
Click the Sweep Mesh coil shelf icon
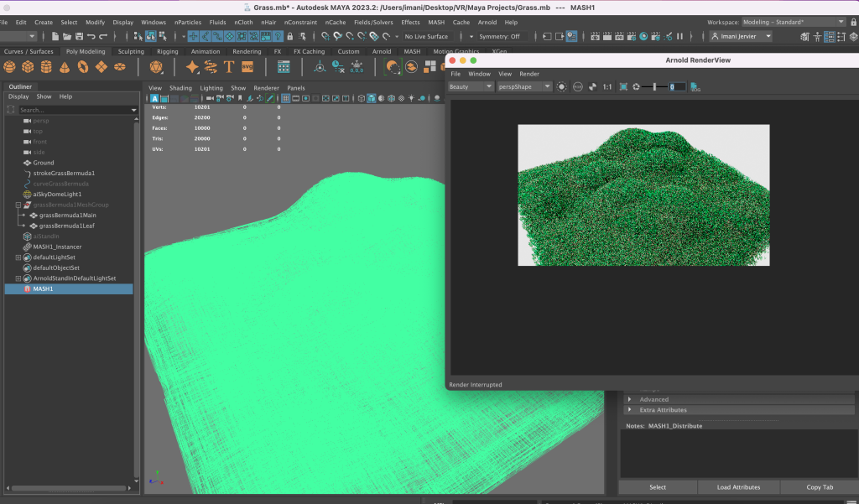click(x=211, y=67)
